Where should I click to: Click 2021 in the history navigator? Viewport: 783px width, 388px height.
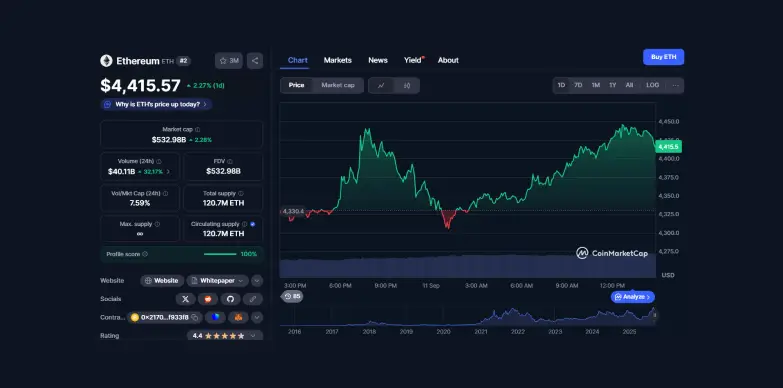point(480,332)
